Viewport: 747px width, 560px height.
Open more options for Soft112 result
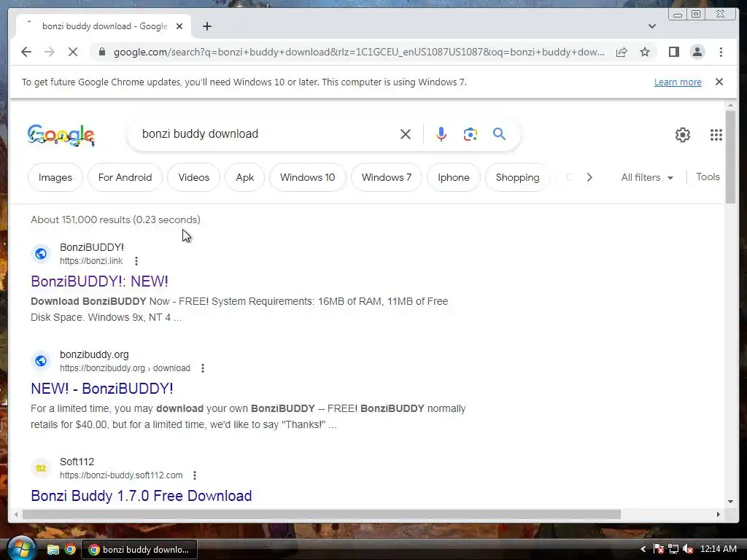pos(194,475)
